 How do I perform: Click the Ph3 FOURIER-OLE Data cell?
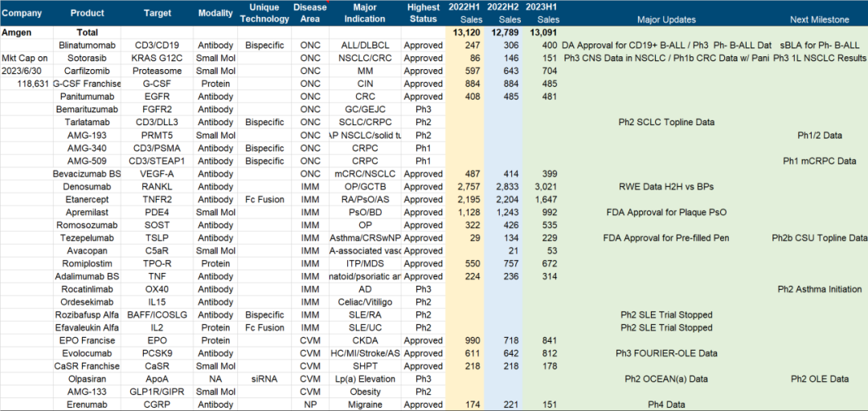click(666, 353)
